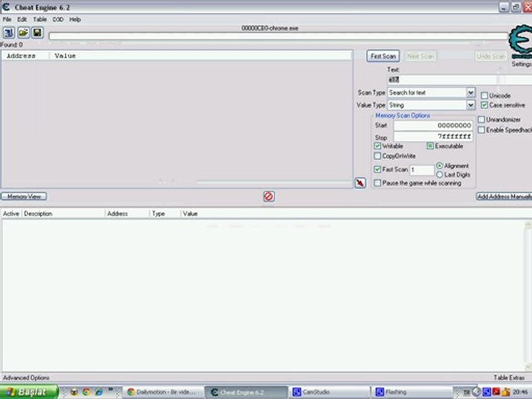Uncheck the Case sensitive checkbox

pos(484,105)
